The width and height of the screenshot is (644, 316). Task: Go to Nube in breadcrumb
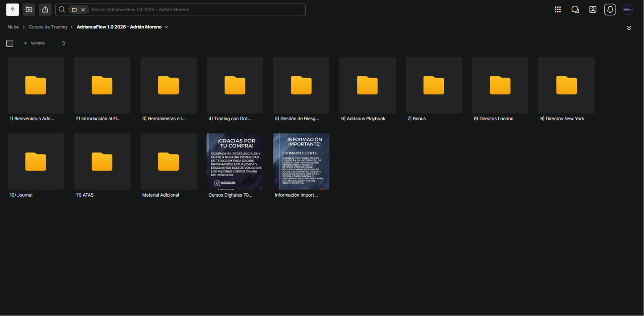click(x=13, y=27)
